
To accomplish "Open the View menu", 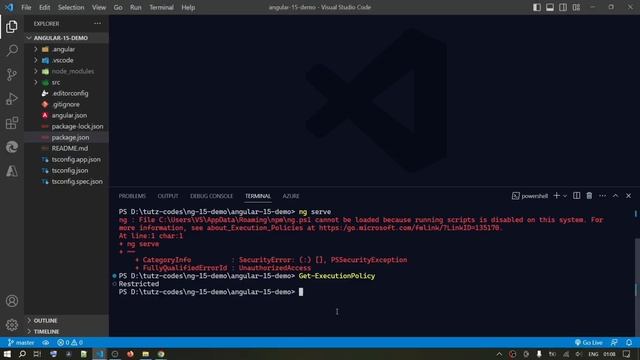I will click(99, 7).
